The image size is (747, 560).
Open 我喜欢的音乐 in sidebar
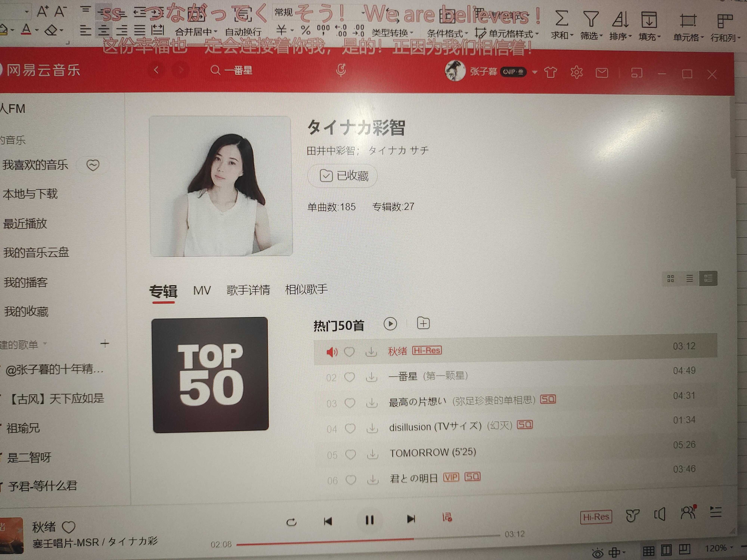[35, 165]
